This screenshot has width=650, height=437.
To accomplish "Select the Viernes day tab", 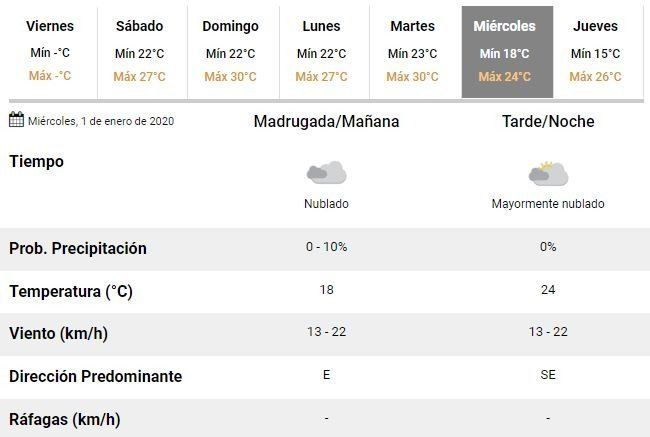I will point(49,52).
